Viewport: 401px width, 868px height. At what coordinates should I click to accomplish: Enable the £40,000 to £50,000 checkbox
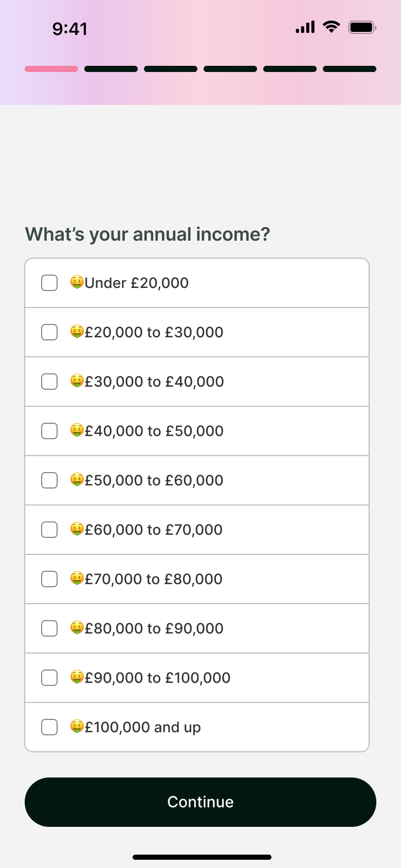49,431
